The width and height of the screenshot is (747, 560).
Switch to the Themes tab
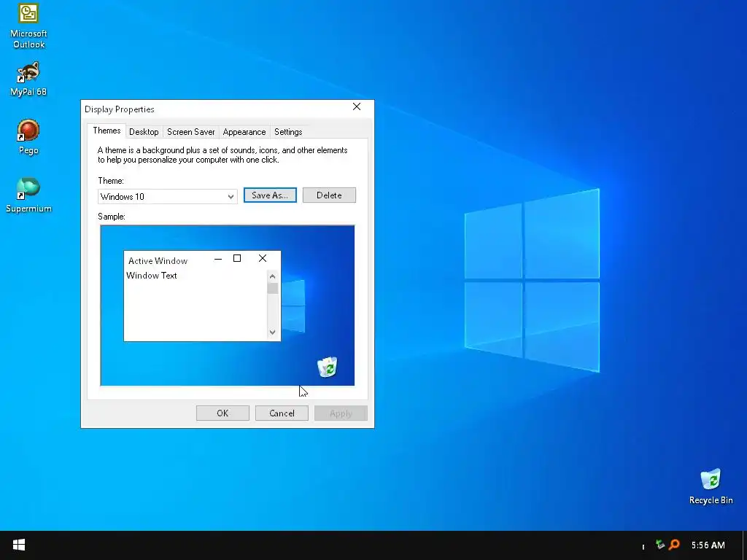(107, 131)
